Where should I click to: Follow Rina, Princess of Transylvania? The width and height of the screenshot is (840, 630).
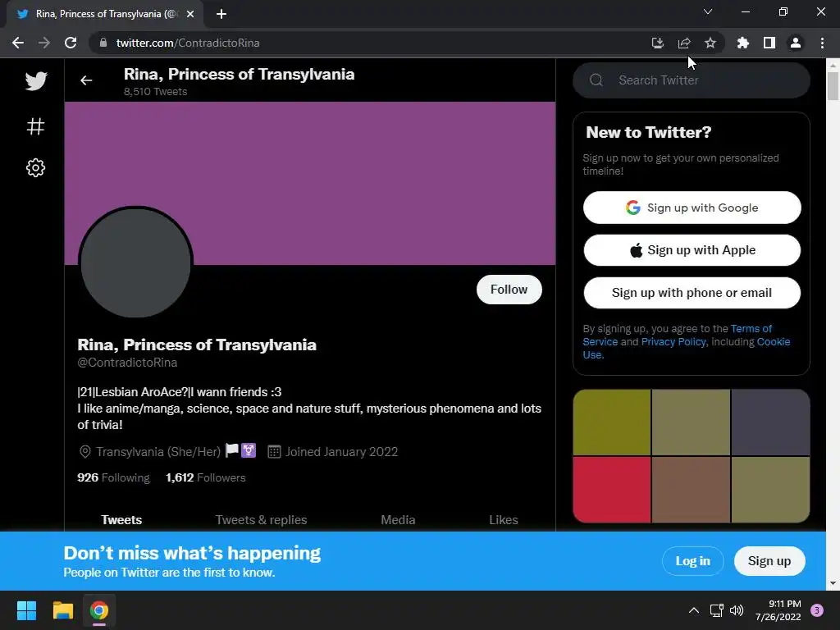pyautogui.click(x=509, y=290)
